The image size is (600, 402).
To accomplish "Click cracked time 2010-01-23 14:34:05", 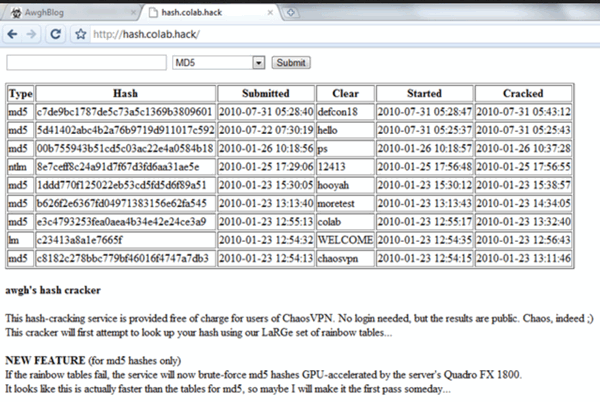I will click(523, 203).
